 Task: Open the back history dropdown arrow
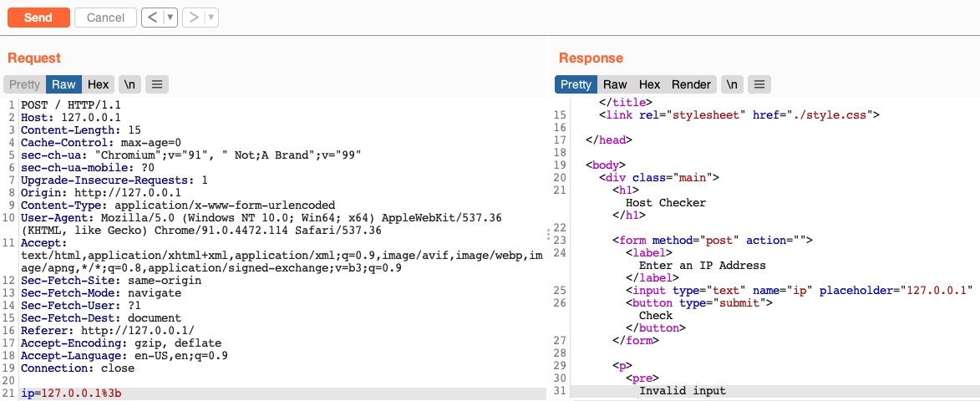pos(170,18)
